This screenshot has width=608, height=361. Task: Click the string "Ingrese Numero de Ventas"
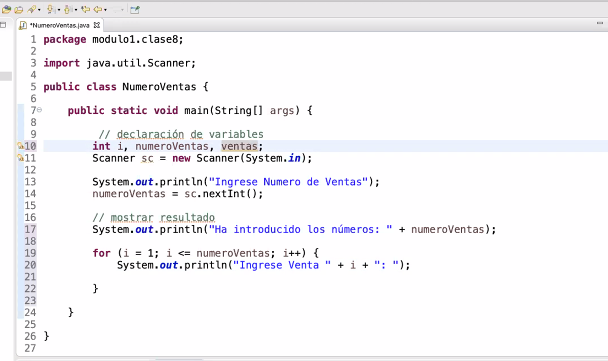pos(288,182)
